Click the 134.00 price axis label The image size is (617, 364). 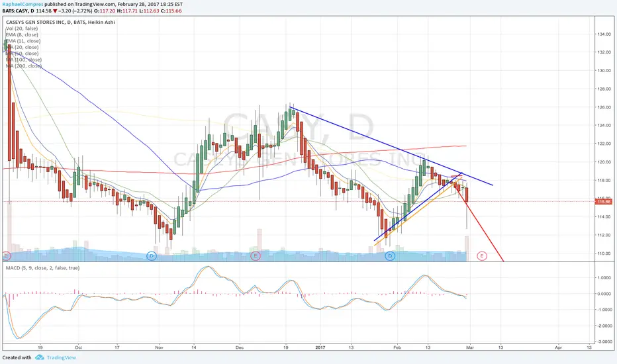click(x=603, y=34)
